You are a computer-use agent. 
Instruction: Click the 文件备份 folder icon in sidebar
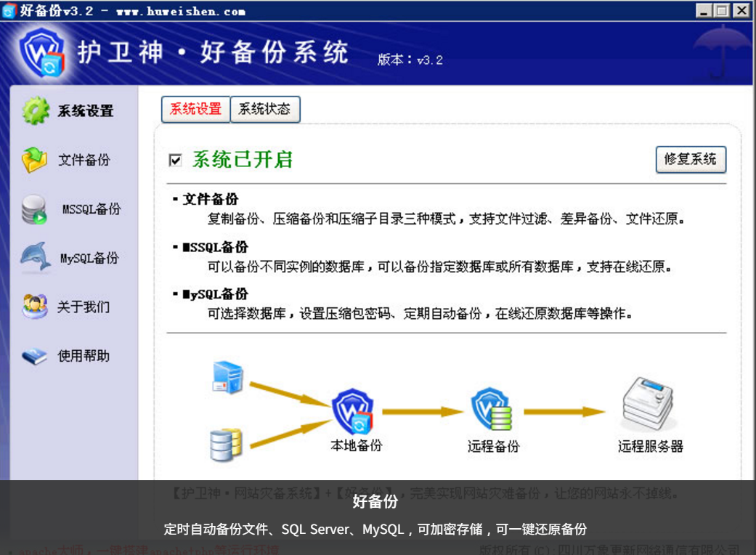pyautogui.click(x=34, y=160)
